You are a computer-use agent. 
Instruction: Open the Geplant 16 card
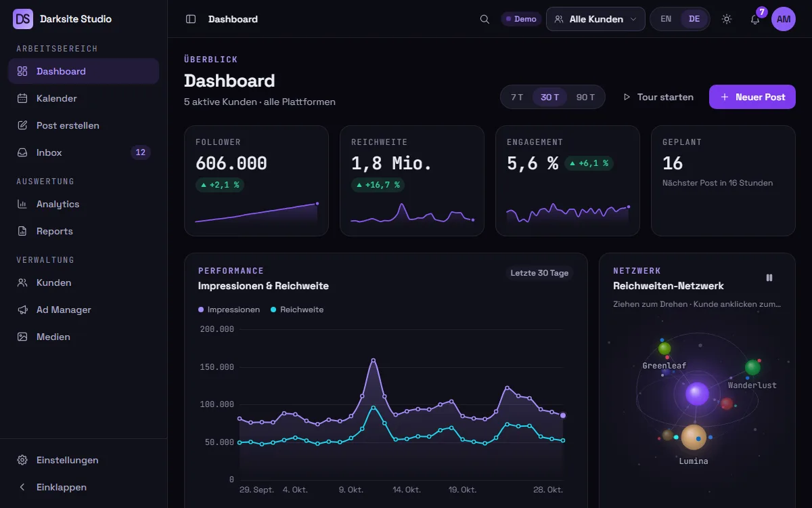(x=723, y=181)
